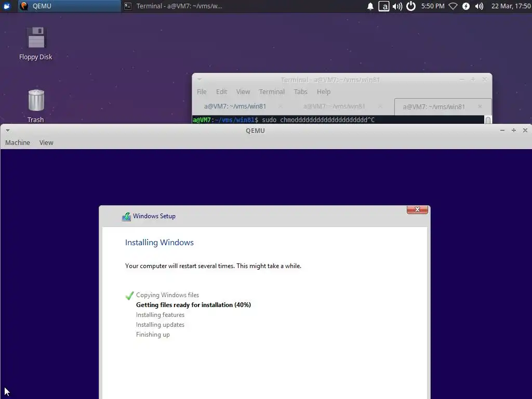The height and width of the screenshot is (399, 532).
Task: Open the QEMU Machine menu
Action: (x=18, y=143)
